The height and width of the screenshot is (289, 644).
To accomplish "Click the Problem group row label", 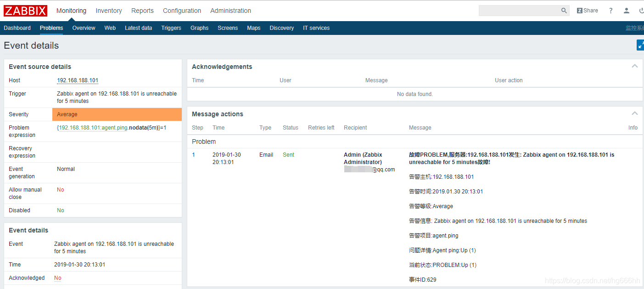I will (204, 142).
